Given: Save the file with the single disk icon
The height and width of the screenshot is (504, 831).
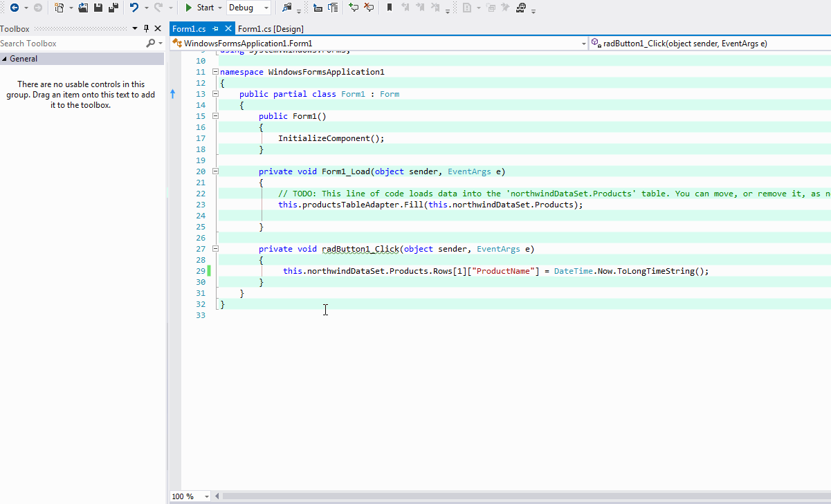Looking at the screenshot, I should (98, 8).
